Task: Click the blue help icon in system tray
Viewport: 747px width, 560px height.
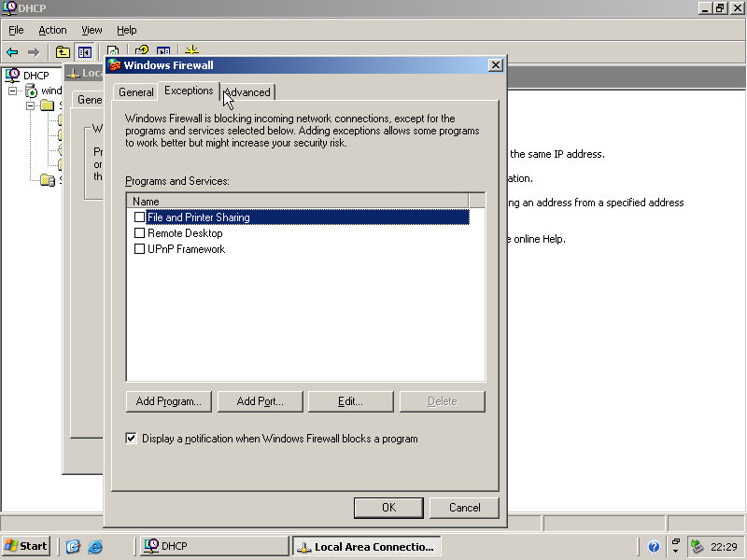Action: [x=654, y=547]
